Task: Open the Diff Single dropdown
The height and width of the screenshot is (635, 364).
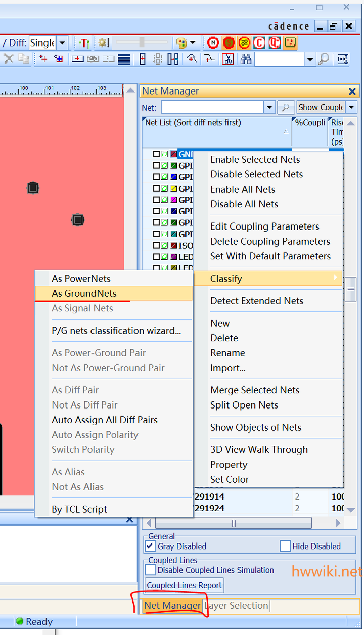Action: click(62, 43)
